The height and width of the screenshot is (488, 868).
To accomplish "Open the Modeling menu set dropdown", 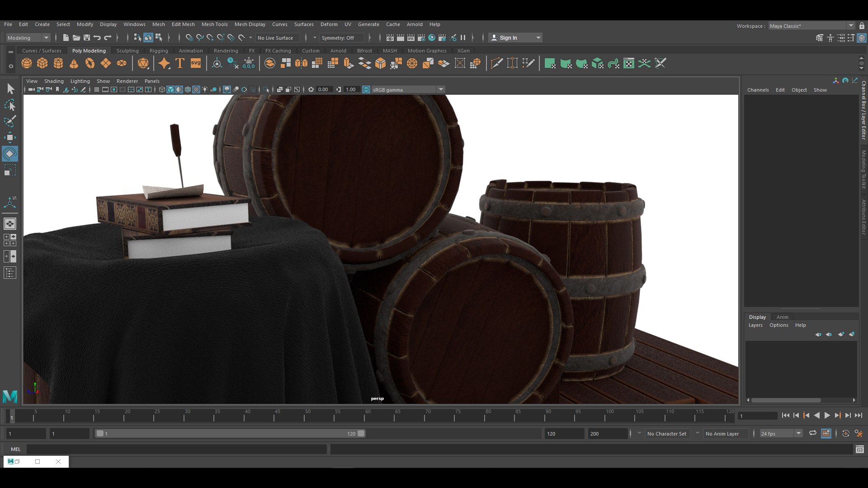I will click(x=28, y=38).
